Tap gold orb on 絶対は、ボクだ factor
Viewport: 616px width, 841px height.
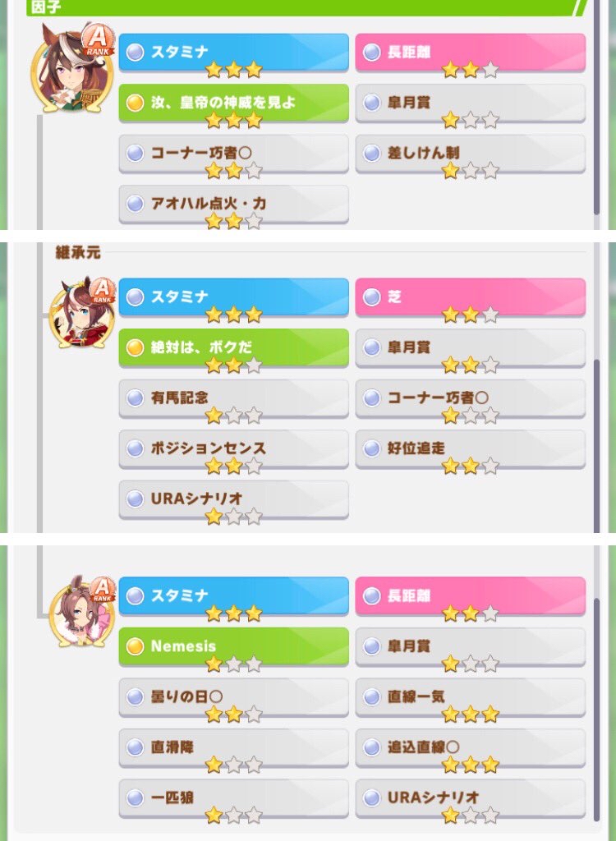pos(135,347)
